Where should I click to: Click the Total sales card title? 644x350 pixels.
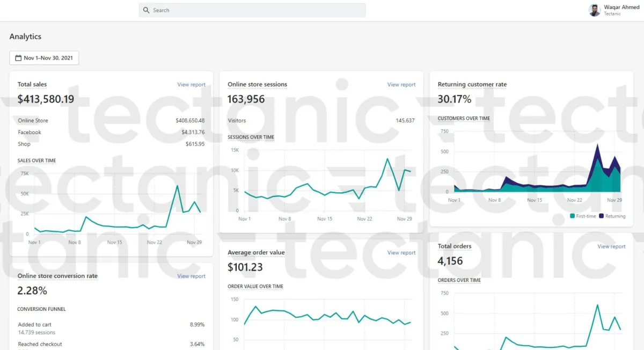tap(32, 84)
